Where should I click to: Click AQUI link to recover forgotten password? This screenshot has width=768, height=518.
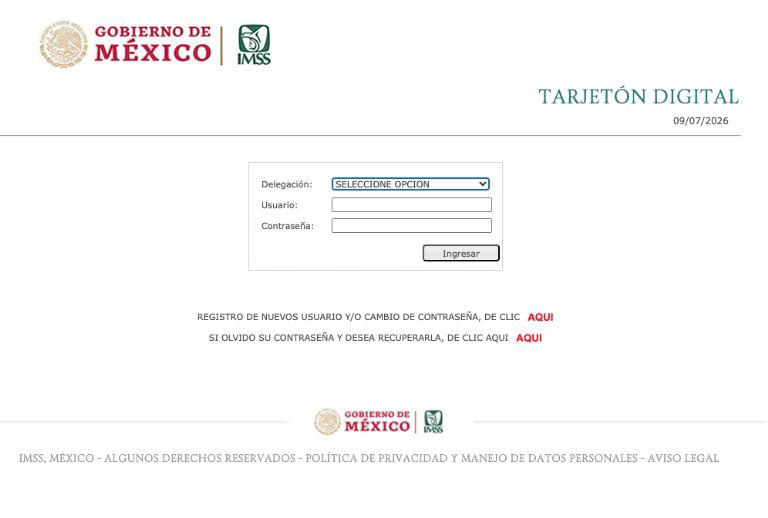tap(529, 338)
